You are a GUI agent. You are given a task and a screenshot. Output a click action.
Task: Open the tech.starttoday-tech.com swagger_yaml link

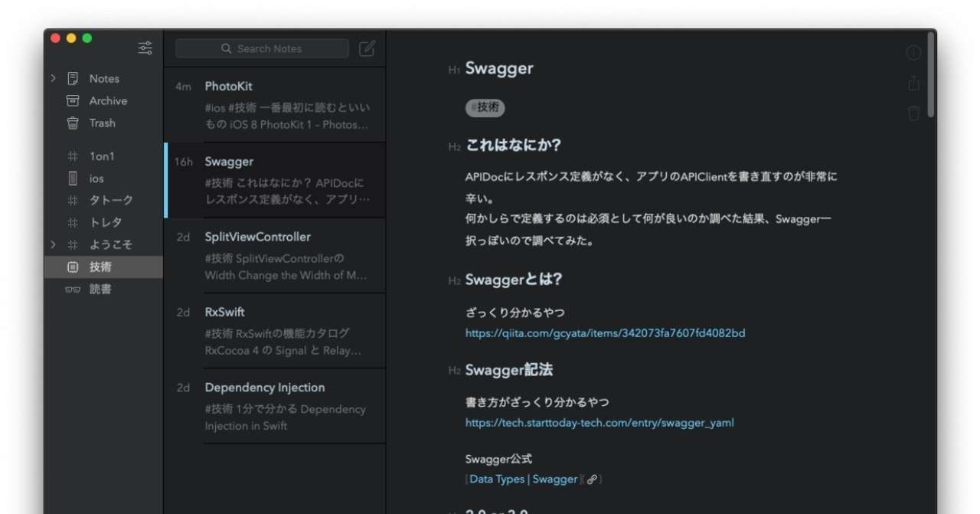599,423
